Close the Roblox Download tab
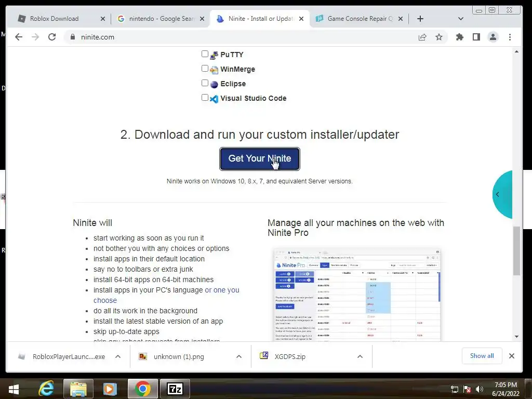Viewport: 532px width, 399px height. pos(103,19)
